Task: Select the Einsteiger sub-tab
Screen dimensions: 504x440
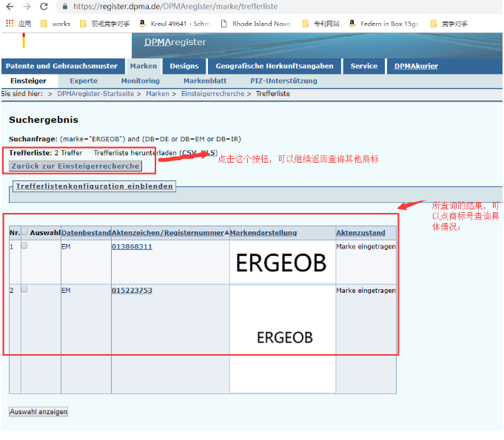Action: (x=28, y=81)
